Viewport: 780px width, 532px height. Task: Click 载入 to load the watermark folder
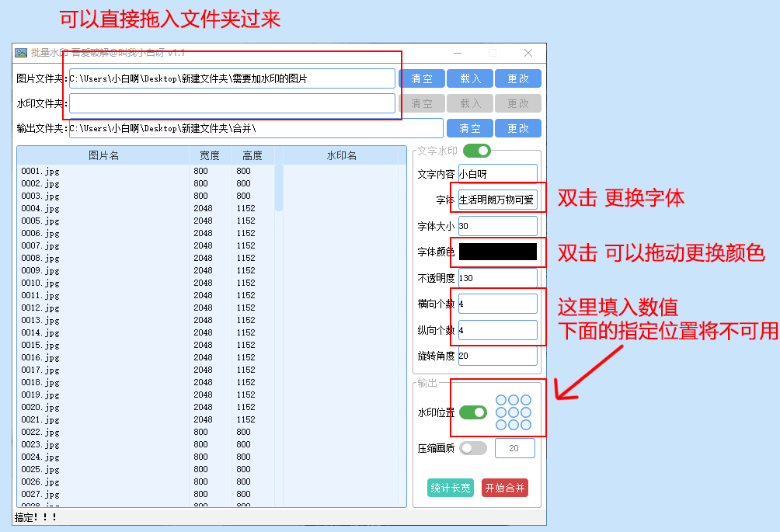click(469, 103)
